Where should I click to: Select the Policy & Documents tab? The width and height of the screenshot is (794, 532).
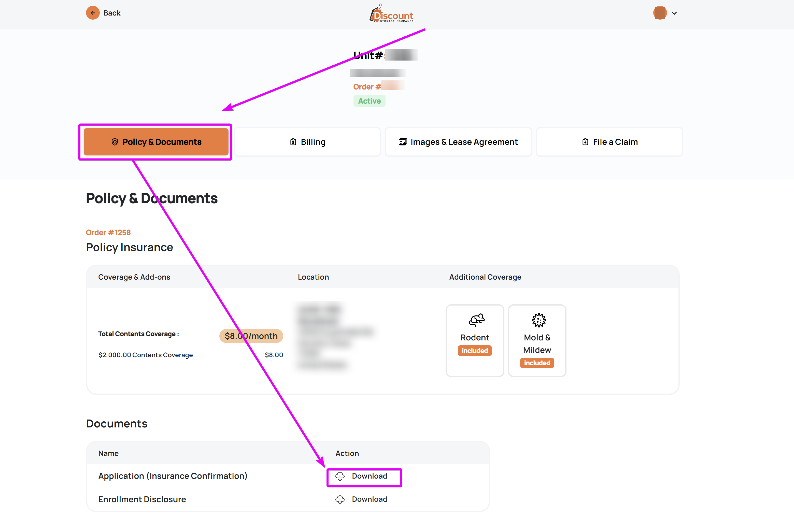click(x=156, y=142)
